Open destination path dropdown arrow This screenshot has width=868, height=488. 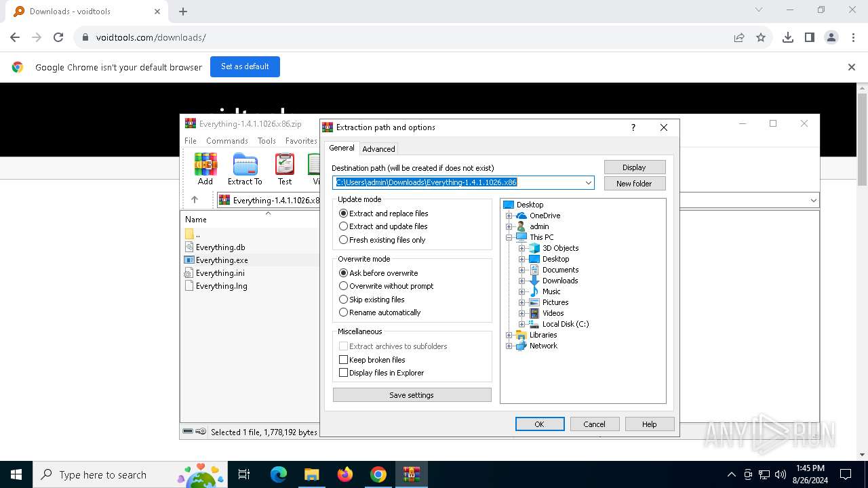[x=588, y=182]
